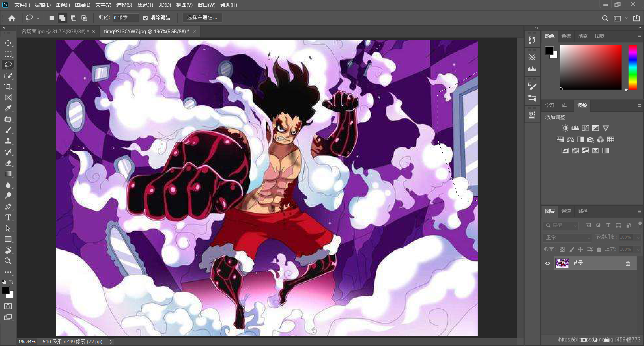This screenshot has height=346, width=644.
Task: Open layer Opacity dropdown arrow
Action: point(638,237)
